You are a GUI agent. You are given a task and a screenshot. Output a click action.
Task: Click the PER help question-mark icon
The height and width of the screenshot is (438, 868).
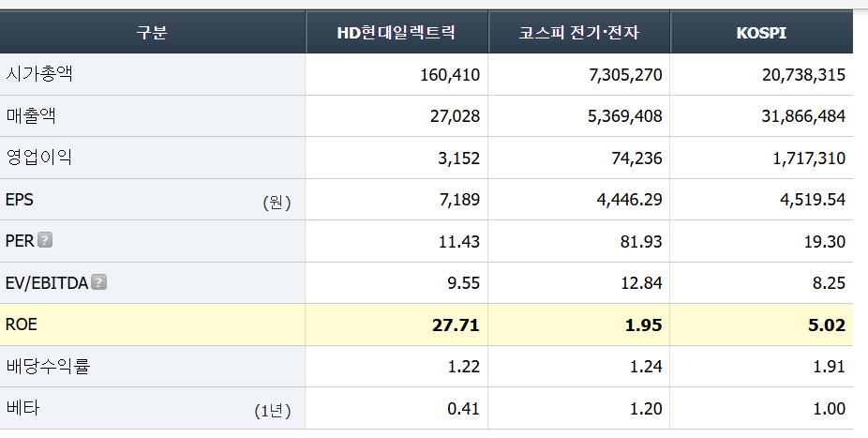tap(45, 240)
